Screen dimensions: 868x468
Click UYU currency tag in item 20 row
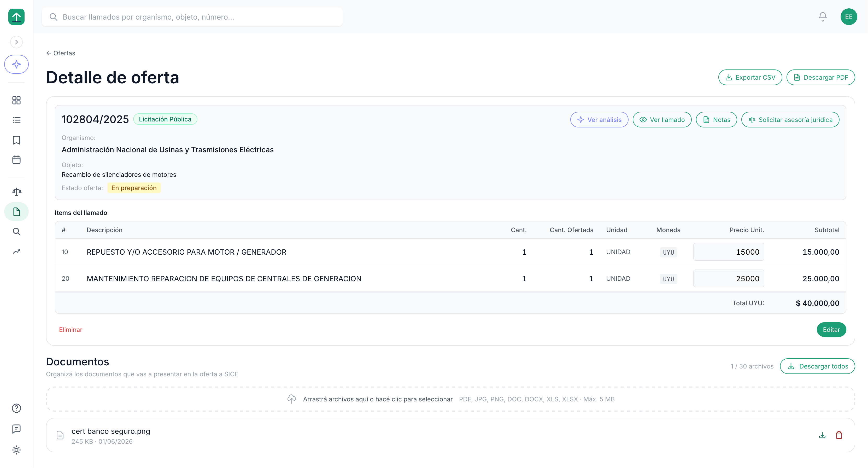[668, 279]
